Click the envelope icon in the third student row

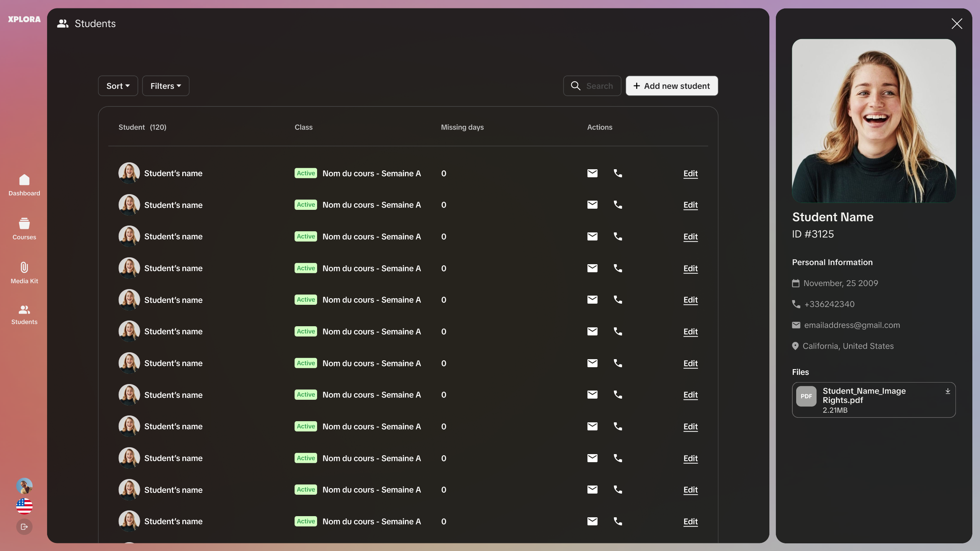[x=592, y=236]
